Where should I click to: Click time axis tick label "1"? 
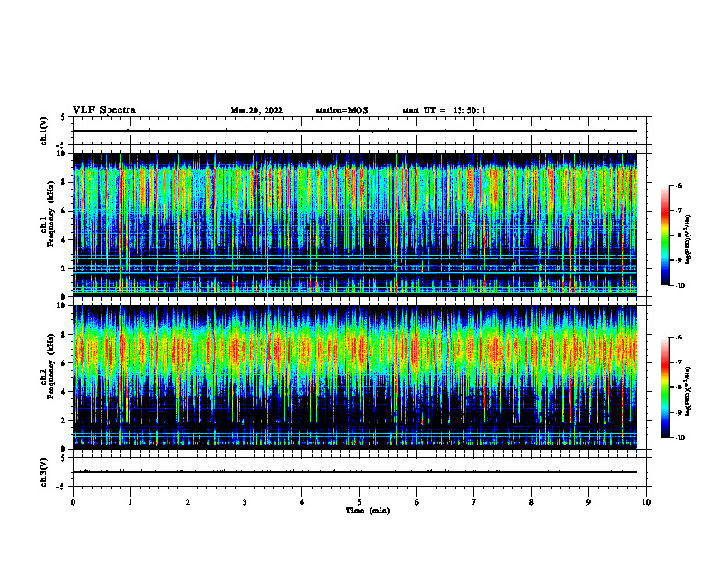(131, 502)
